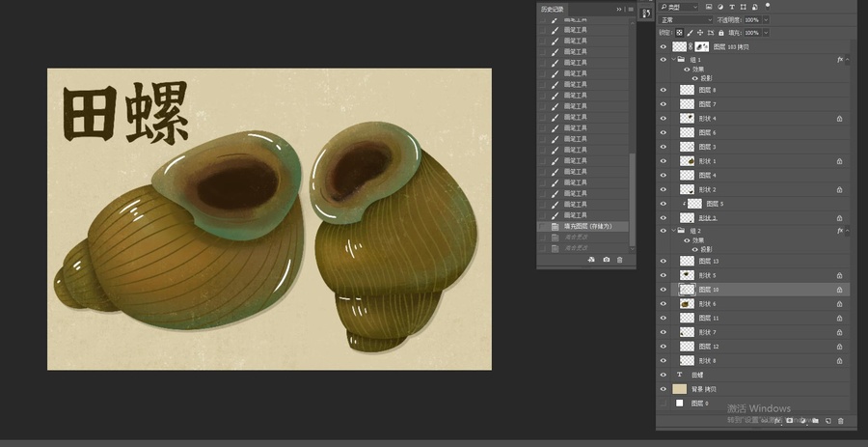Open the fill slider dropdown arrow

click(766, 33)
